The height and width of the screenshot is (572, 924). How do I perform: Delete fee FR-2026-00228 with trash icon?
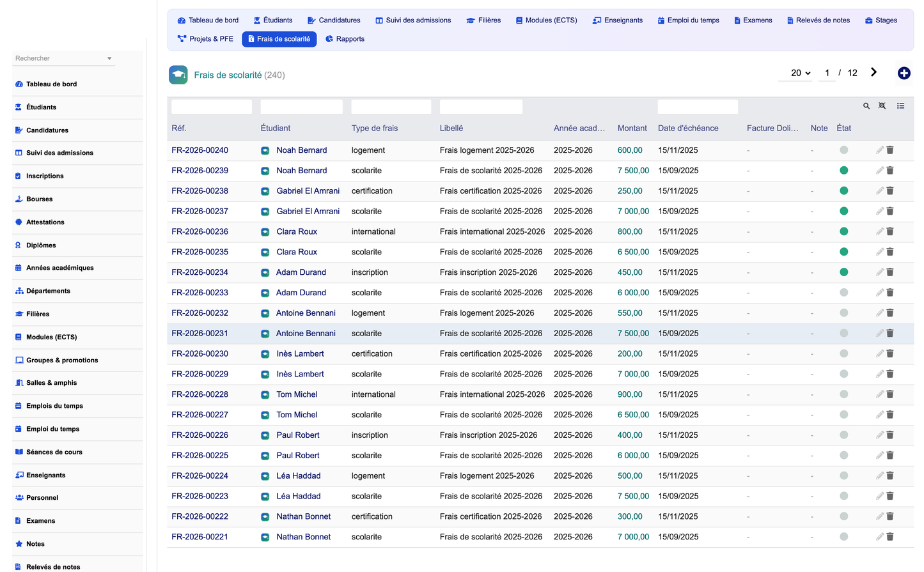[890, 394]
